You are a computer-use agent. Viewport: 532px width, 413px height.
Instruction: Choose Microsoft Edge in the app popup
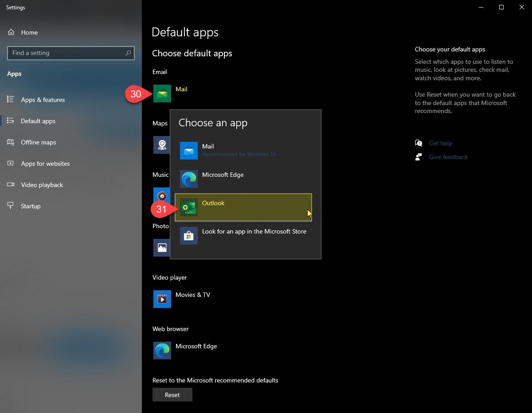coord(243,179)
